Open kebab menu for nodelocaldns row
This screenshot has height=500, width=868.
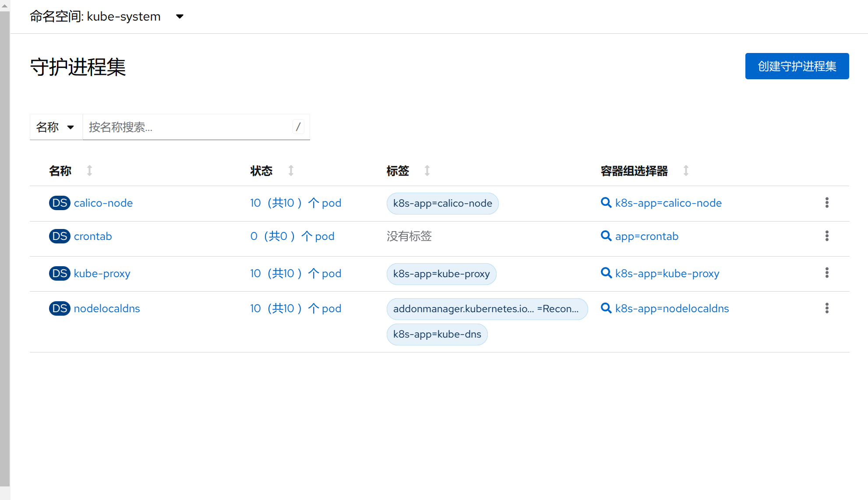click(827, 308)
